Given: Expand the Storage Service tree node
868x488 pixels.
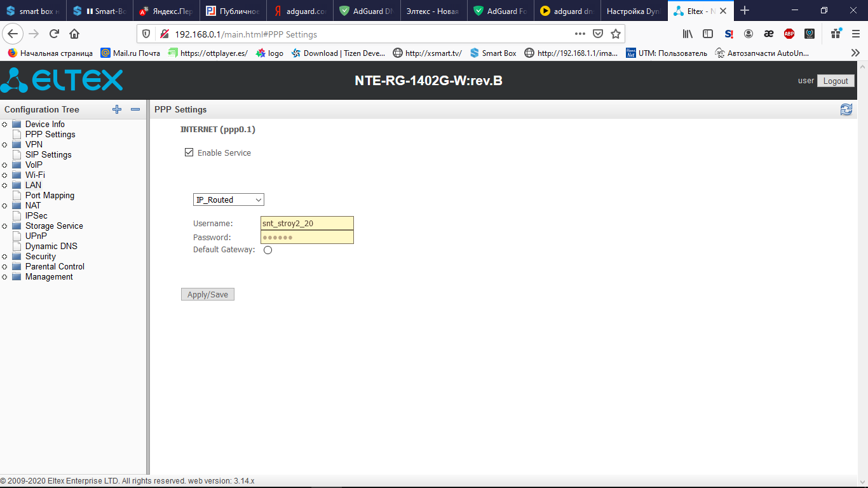Looking at the screenshot, I should (x=4, y=226).
